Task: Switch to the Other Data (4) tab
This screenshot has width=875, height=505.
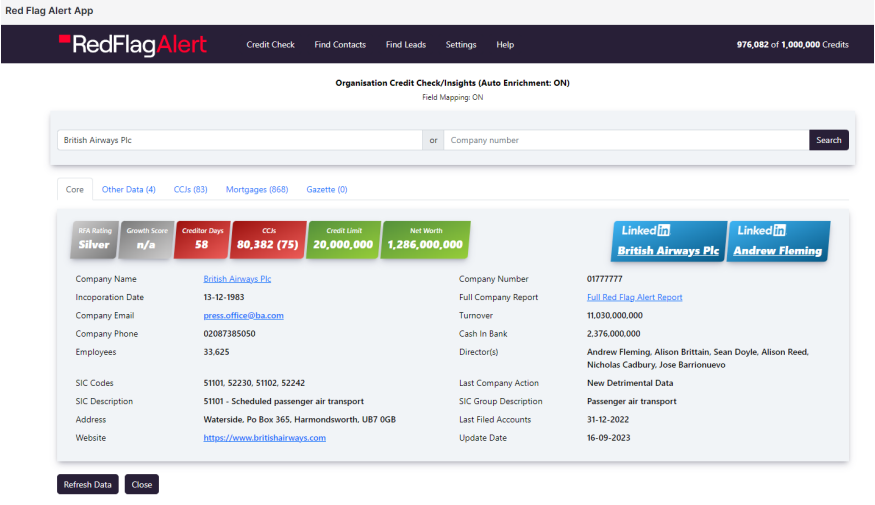Action: (128, 190)
